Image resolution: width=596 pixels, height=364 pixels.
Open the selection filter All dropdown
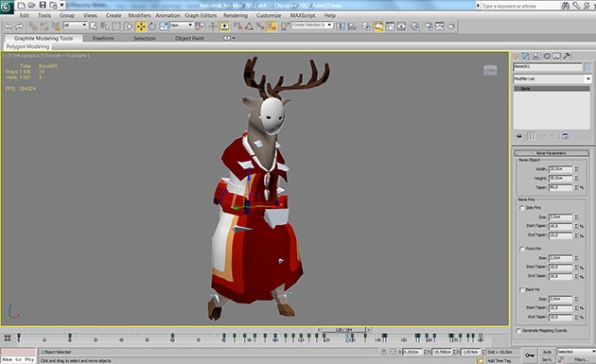tap(75, 26)
